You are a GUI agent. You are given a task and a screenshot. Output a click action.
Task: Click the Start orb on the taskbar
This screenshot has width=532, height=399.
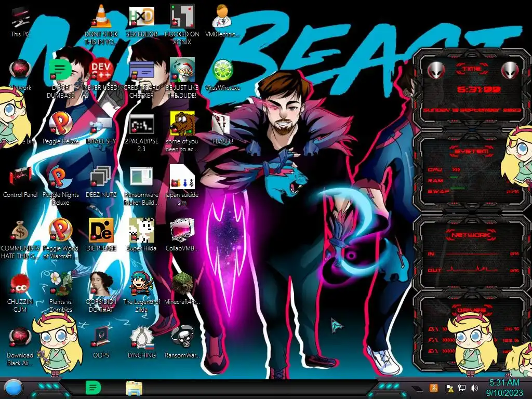tap(14, 388)
